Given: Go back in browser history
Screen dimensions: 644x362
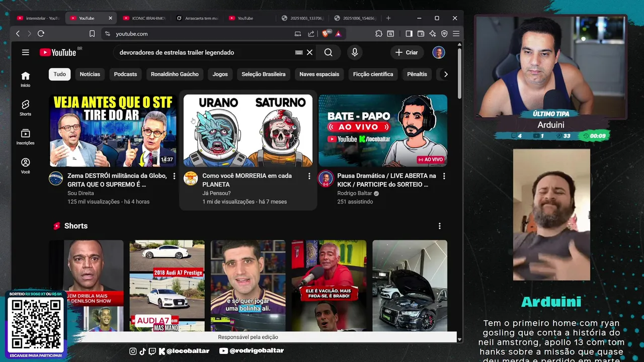Looking at the screenshot, I should [x=18, y=34].
